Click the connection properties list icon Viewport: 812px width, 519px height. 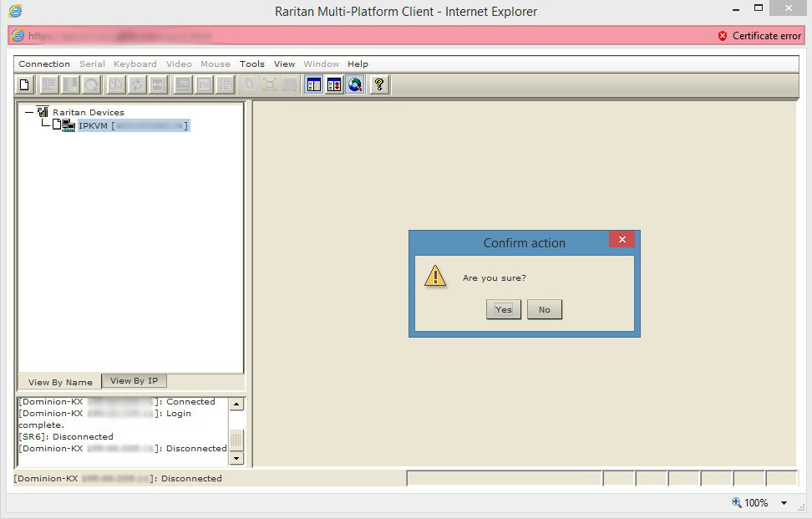49,84
